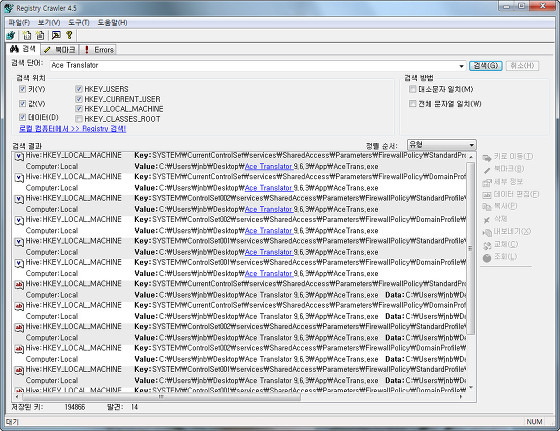The image size is (560, 431).
Task: Click the 'ab' icon of ControlSet001 StandardProfile data row
Action: pos(19,370)
